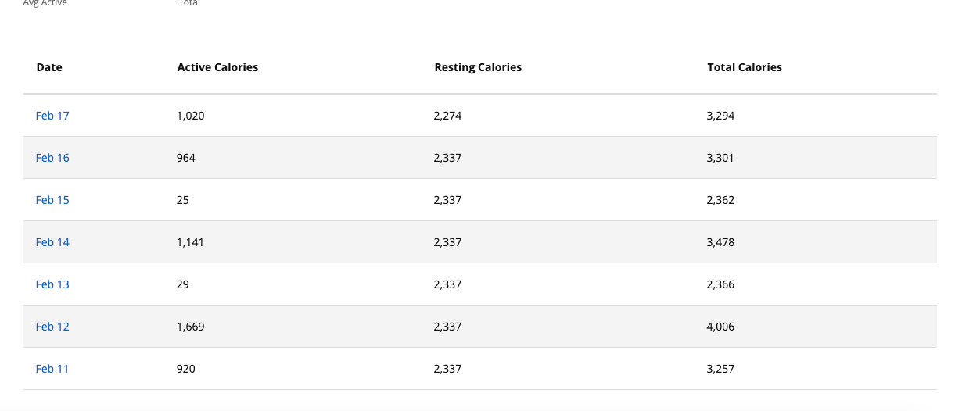Open the Feb 14 date link
Image resolution: width=980 pixels, height=411 pixels.
(52, 242)
